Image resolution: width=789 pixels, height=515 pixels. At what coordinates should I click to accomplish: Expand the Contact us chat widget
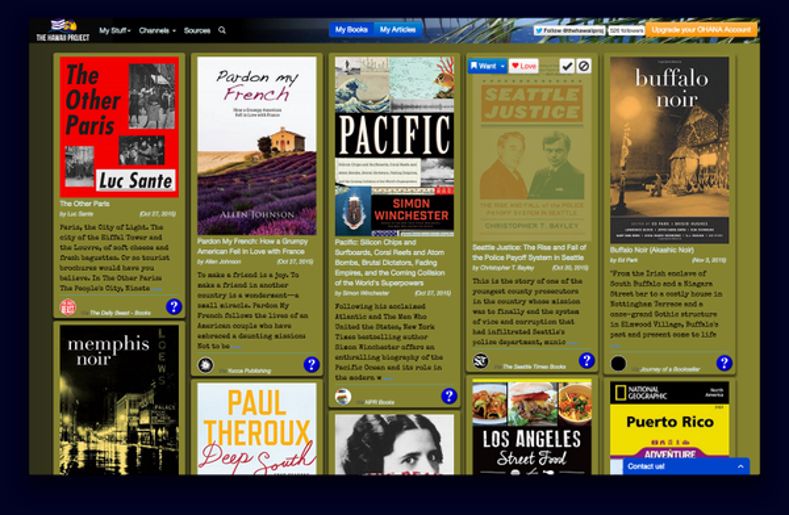[686, 466]
